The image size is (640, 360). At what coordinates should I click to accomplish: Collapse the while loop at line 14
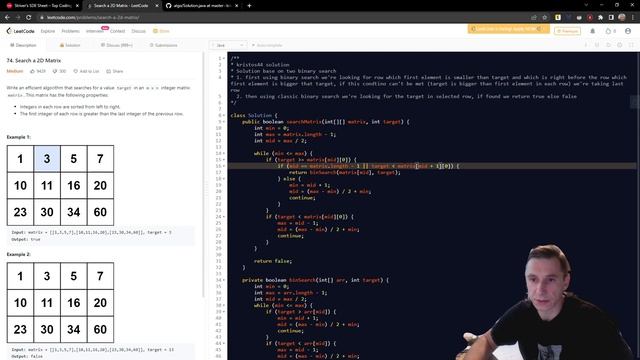224,153
